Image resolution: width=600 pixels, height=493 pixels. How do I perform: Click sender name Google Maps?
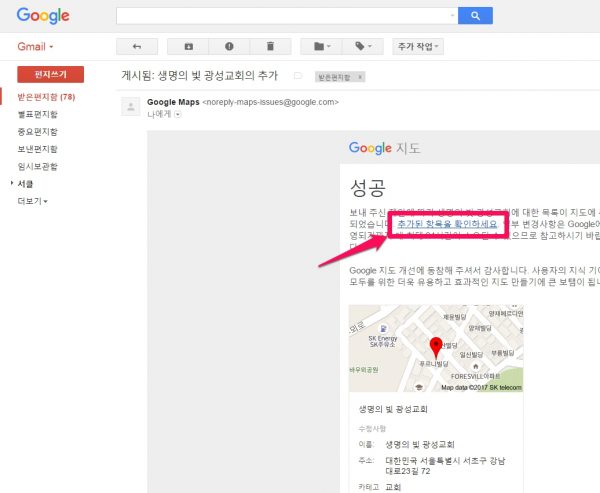(173, 102)
